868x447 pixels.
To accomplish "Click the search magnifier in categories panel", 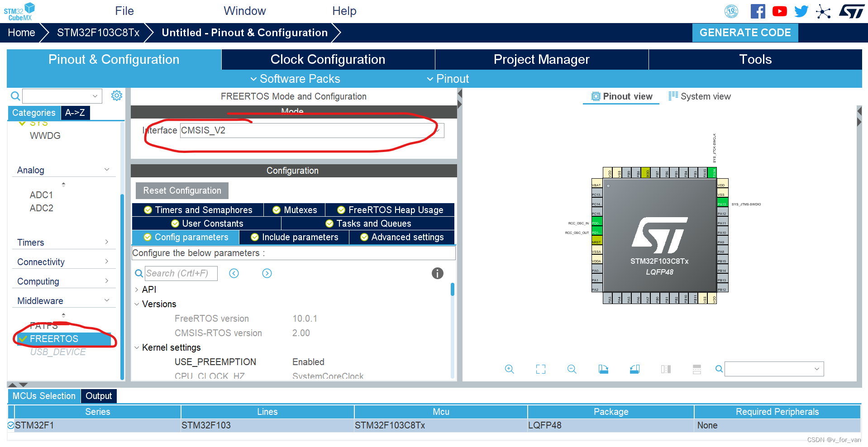I will tap(15, 96).
